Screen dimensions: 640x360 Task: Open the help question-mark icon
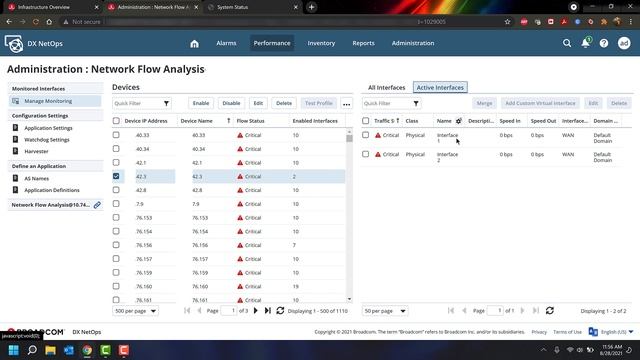[604, 43]
